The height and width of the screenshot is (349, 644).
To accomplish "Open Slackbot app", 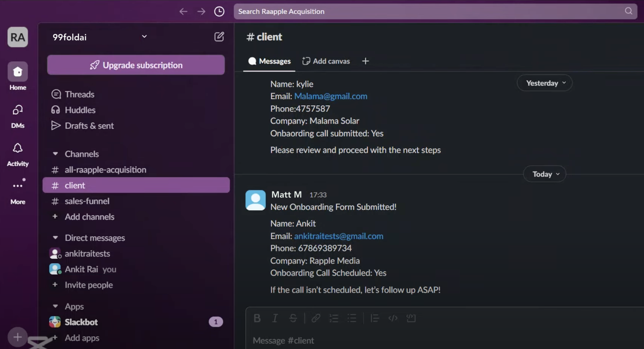I will 81,322.
